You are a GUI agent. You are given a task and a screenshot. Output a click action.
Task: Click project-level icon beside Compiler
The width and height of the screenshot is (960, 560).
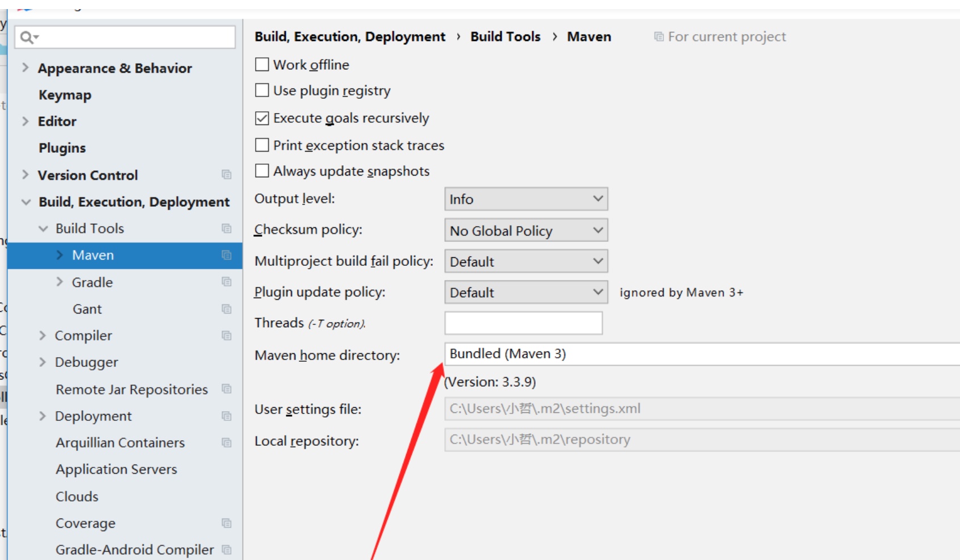pos(226,336)
